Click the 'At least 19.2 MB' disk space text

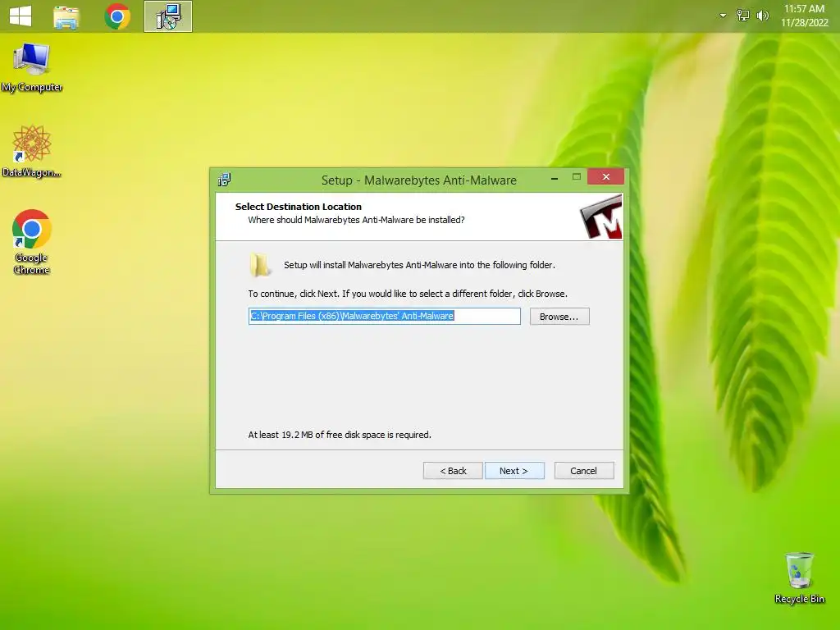(340, 435)
